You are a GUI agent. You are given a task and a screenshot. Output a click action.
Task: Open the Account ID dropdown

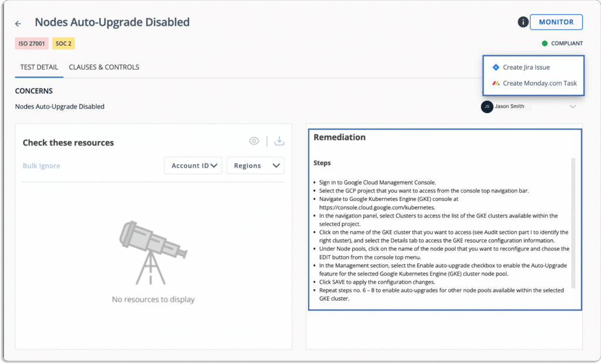click(193, 166)
